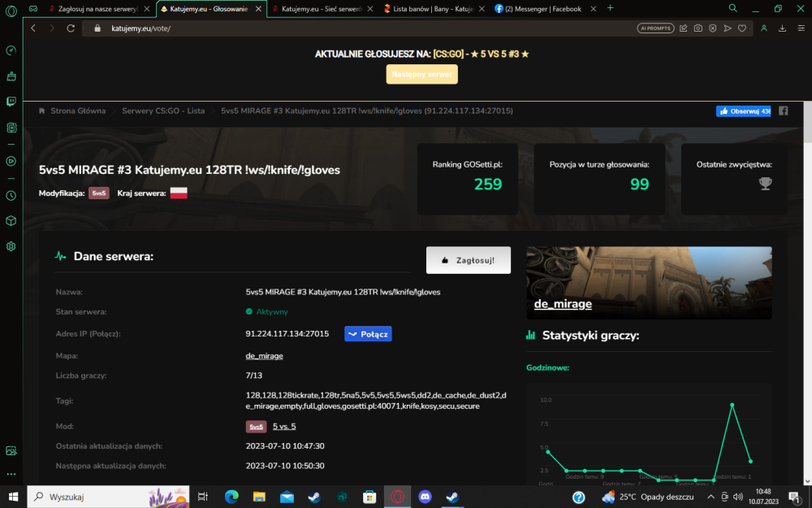Click the 5vs5 badge next to Modyfikacja
The width and height of the screenshot is (812, 508).
98,193
